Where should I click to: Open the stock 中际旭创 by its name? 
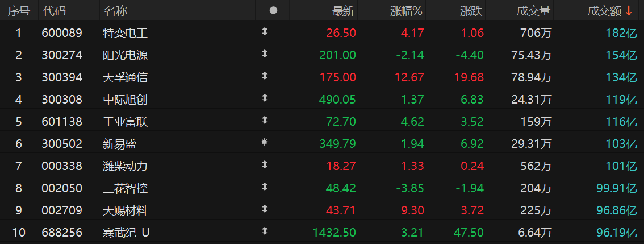(x=125, y=100)
